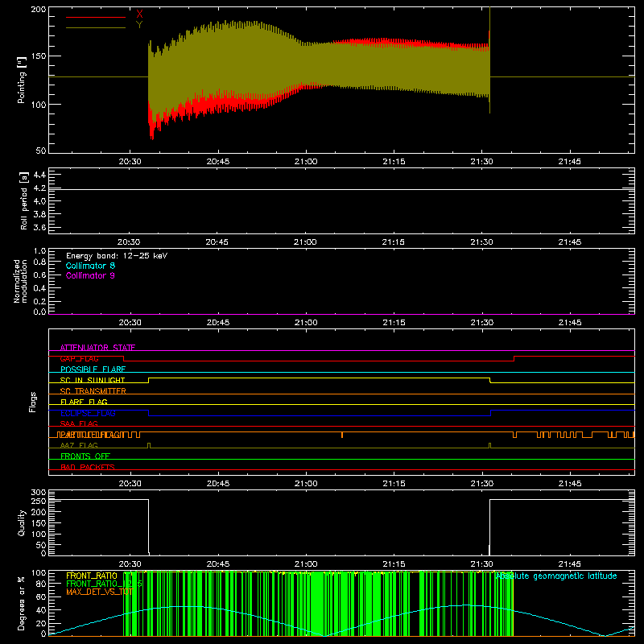Click the SC_IN_SUNLIGHT flag label

point(93,380)
